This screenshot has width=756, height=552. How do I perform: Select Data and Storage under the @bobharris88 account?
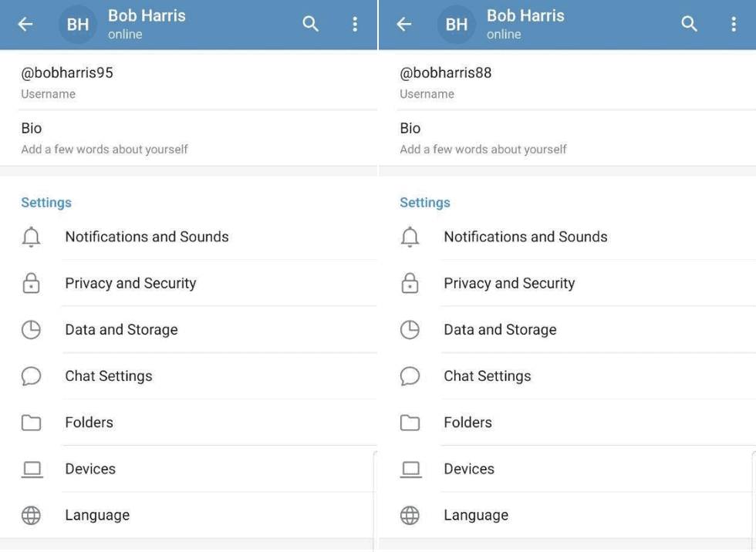click(x=500, y=330)
